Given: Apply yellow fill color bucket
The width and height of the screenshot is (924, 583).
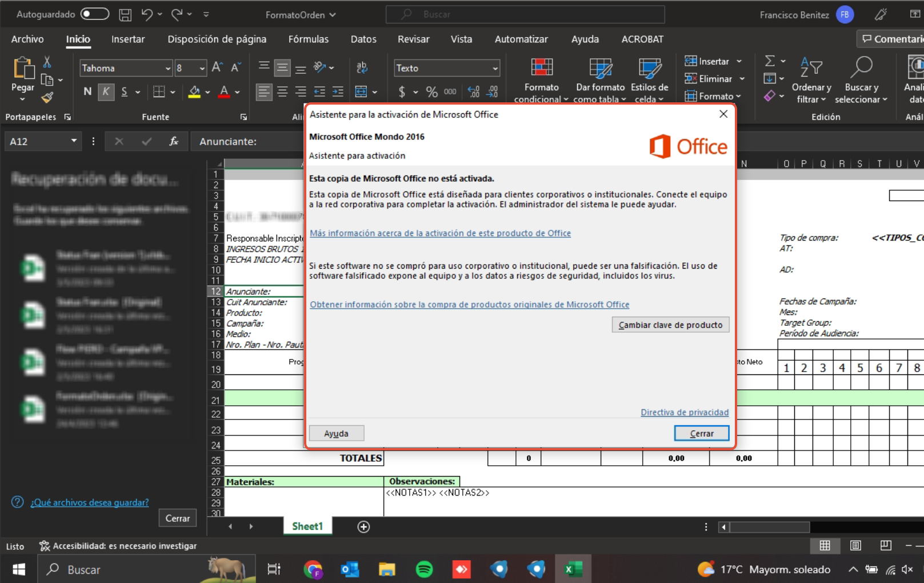Looking at the screenshot, I should pyautogui.click(x=194, y=91).
